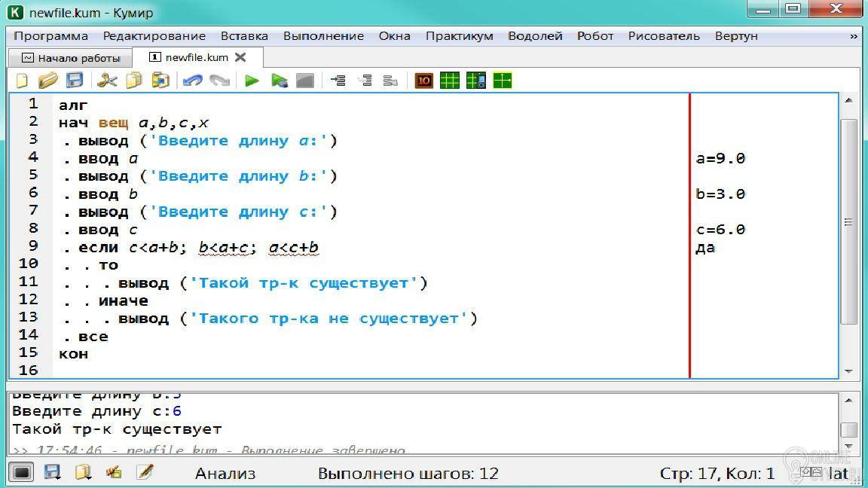Open the Drawer green crosshair icon
Image resolution: width=868 pixels, height=488 pixels.
(503, 81)
